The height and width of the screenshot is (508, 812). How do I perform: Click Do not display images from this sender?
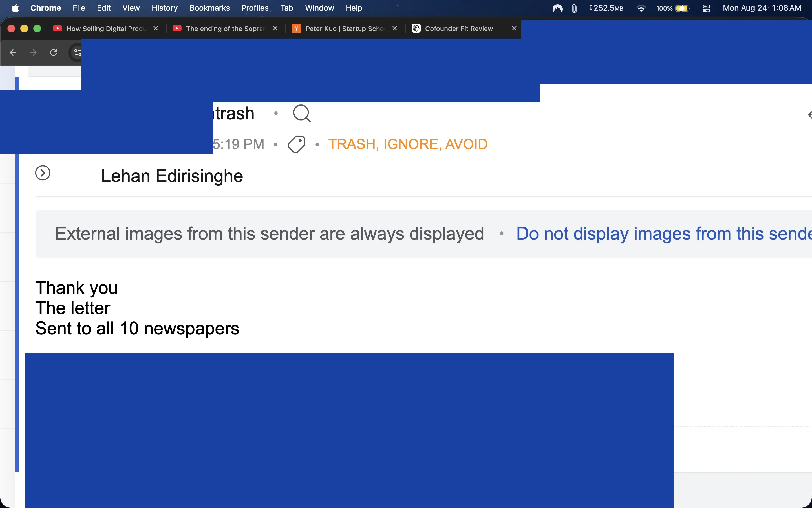664,234
